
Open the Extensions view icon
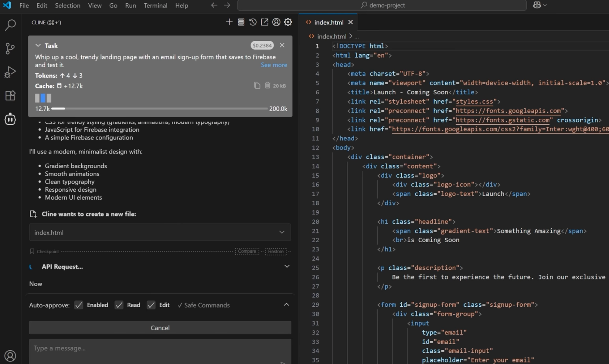10,96
